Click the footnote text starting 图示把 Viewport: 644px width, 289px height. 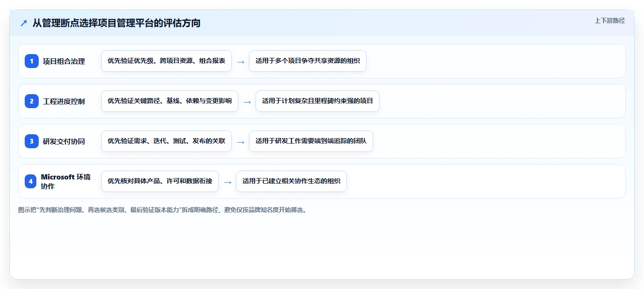click(163, 210)
